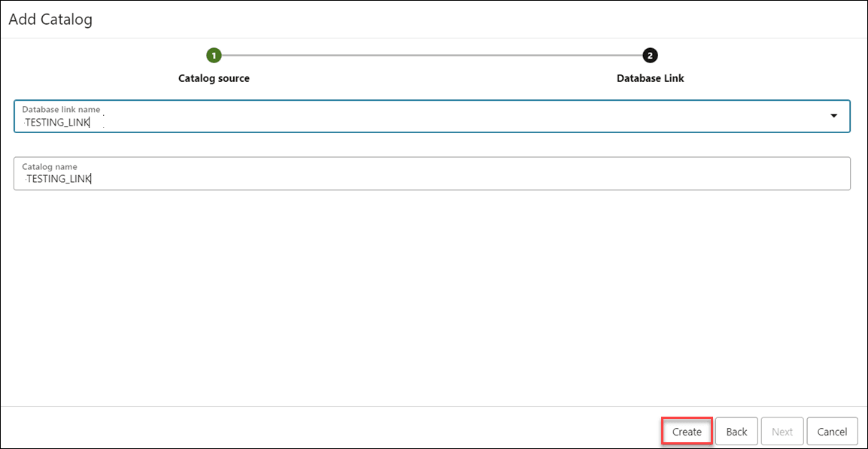Click inside the Catalog name field
Screen dimensions: 868x449
(x=301, y=178)
